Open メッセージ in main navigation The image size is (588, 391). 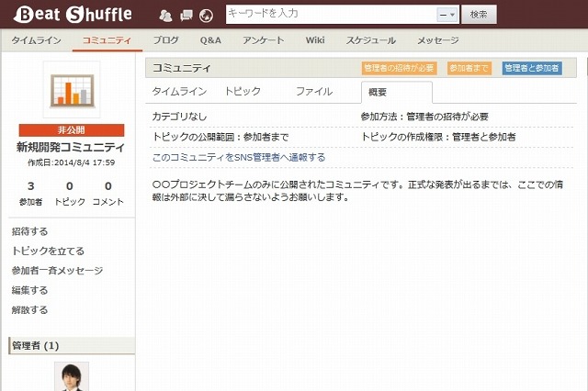click(438, 40)
